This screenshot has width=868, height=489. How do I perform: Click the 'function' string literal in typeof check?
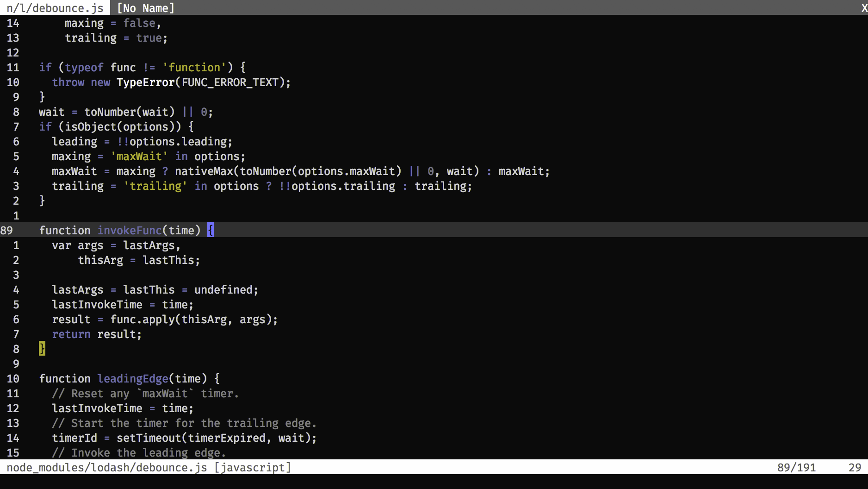click(x=194, y=67)
